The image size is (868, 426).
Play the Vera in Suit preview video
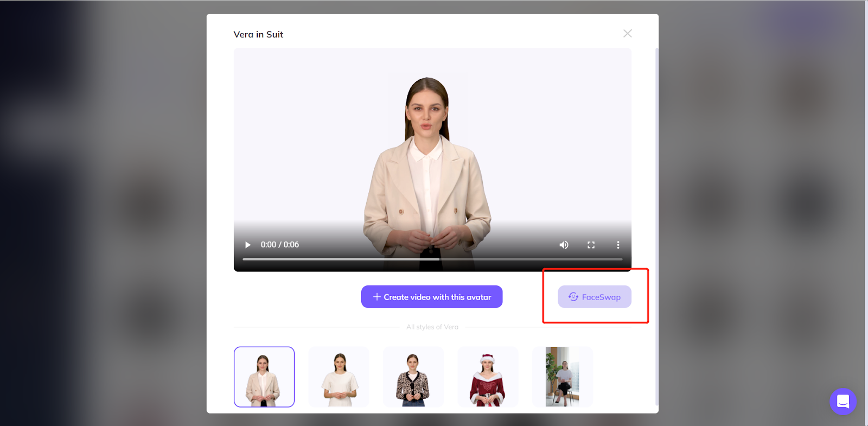pyautogui.click(x=248, y=245)
